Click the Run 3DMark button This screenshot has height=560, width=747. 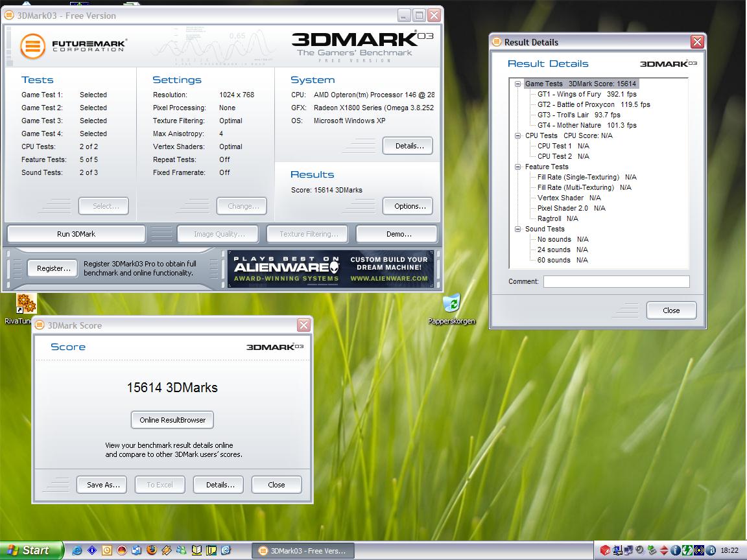click(77, 234)
